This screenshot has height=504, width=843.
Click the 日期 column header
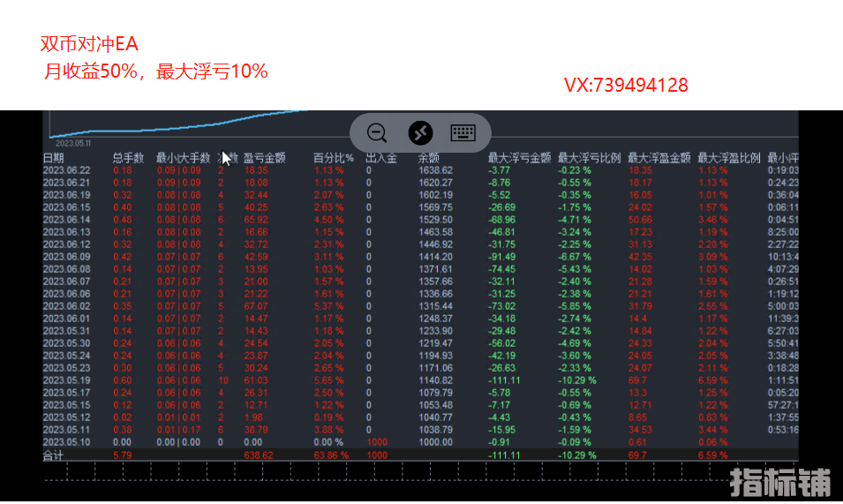54,158
